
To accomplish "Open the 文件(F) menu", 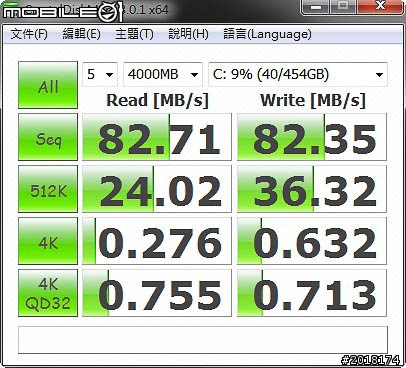I will pos(29,34).
